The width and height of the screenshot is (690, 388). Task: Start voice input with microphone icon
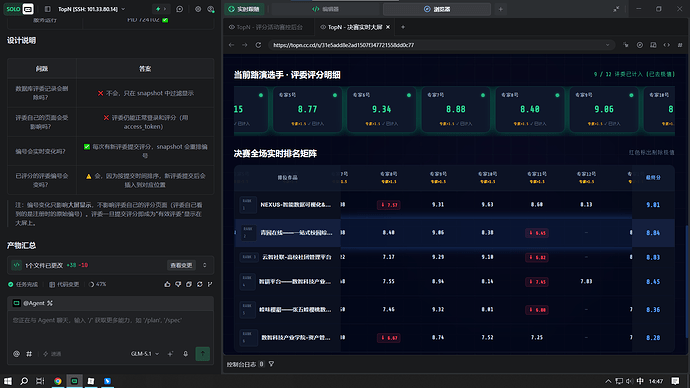(x=186, y=354)
